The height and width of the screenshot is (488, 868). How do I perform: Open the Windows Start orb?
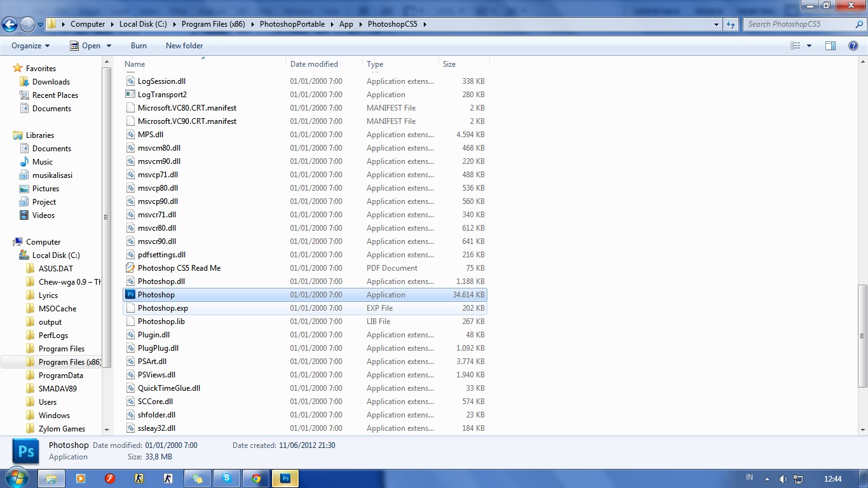coord(16,478)
